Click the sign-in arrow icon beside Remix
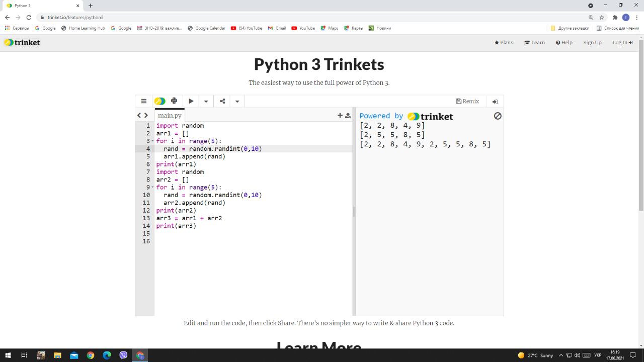 coord(495,102)
